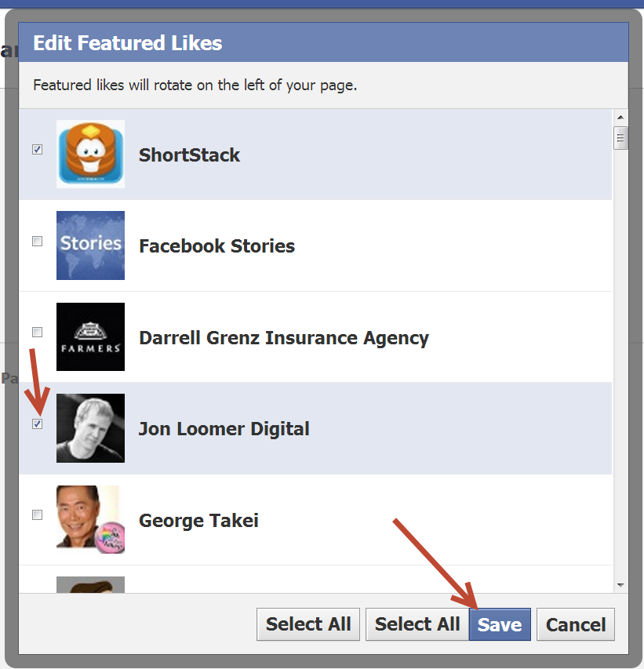Click the scrollbar down arrow
The height and width of the screenshot is (669, 644).
coord(620,585)
